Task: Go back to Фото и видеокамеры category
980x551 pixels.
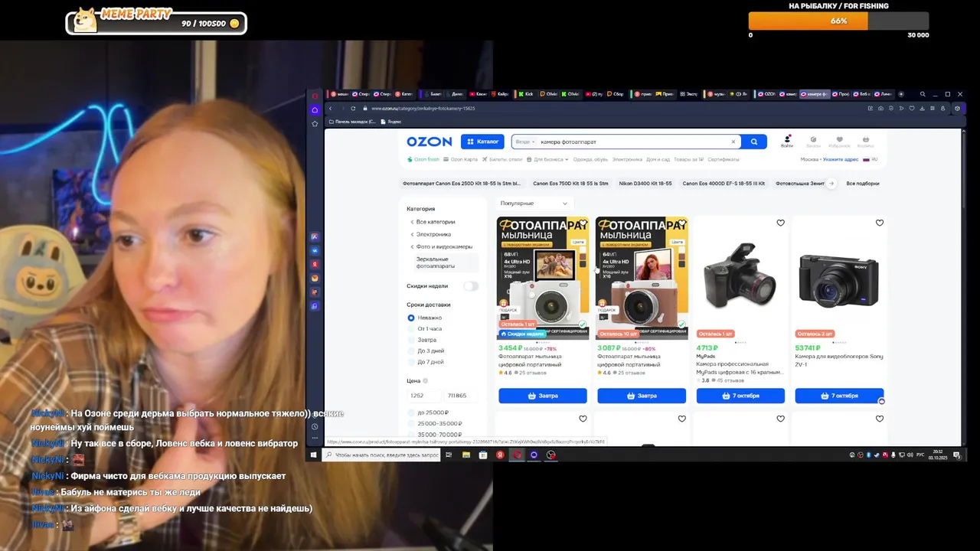Action: click(x=442, y=246)
